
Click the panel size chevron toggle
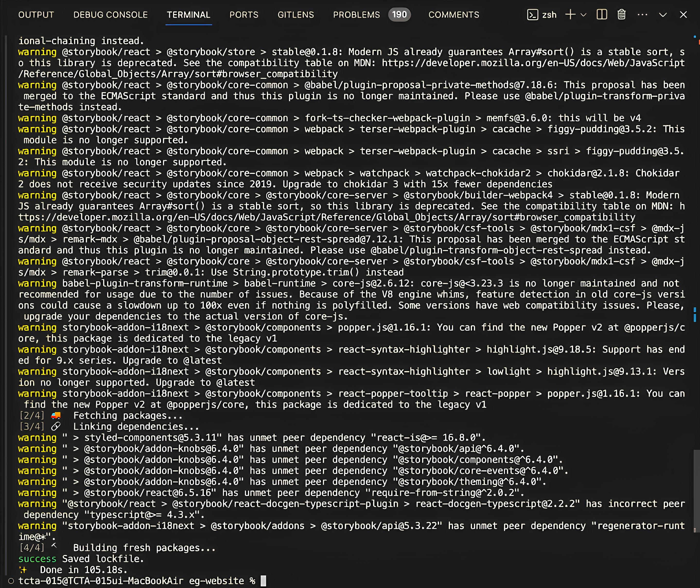click(x=663, y=15)
